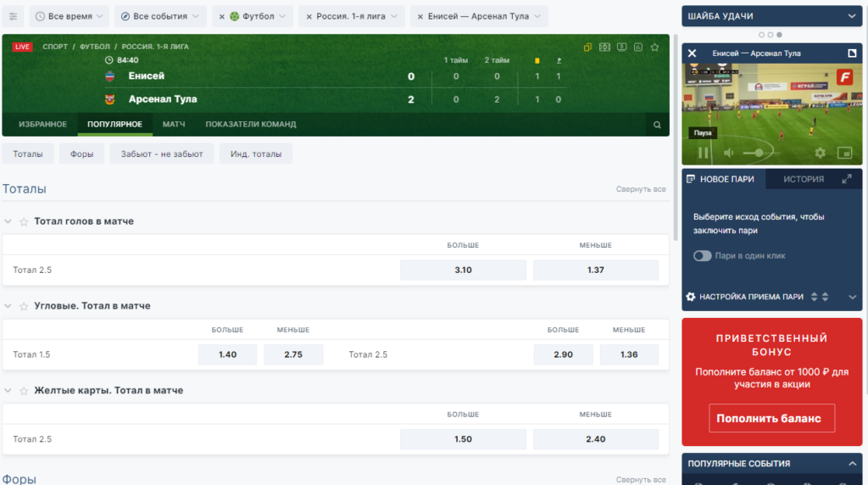Toggle Пари в один клик switch
This screenshot has height=485, width=868.
point(702,256)
